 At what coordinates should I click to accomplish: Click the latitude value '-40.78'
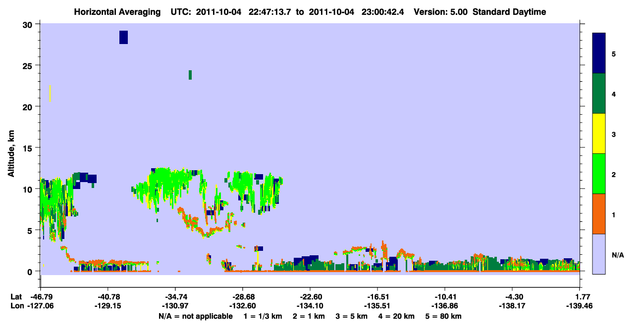(x=108, y=297)
